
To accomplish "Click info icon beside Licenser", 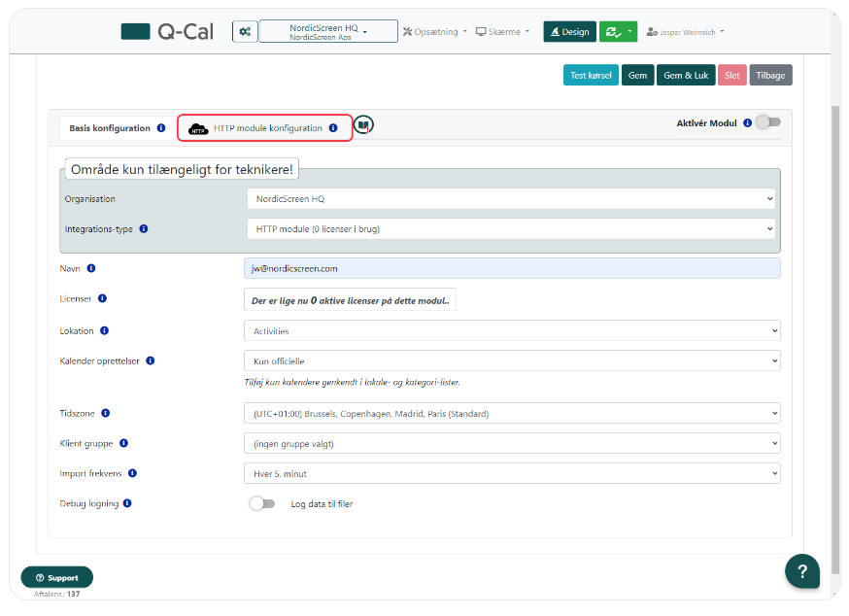I will point(102,298).
